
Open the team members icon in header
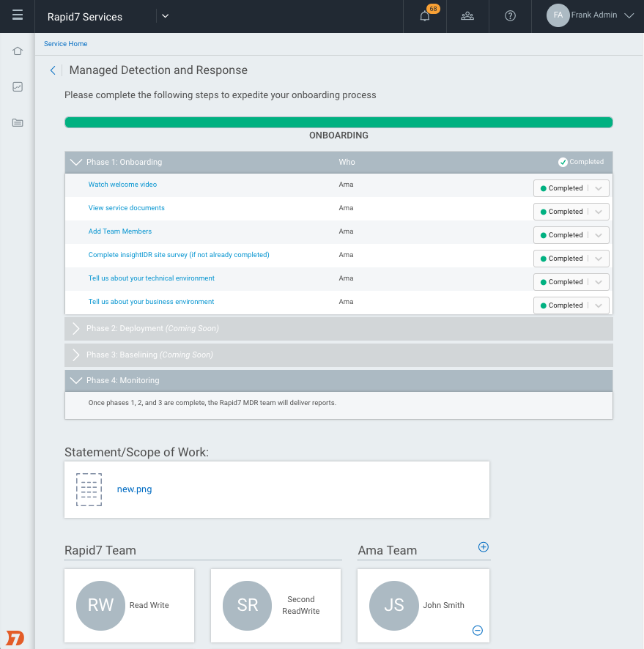pyautogui.click(x=467, y=15)
